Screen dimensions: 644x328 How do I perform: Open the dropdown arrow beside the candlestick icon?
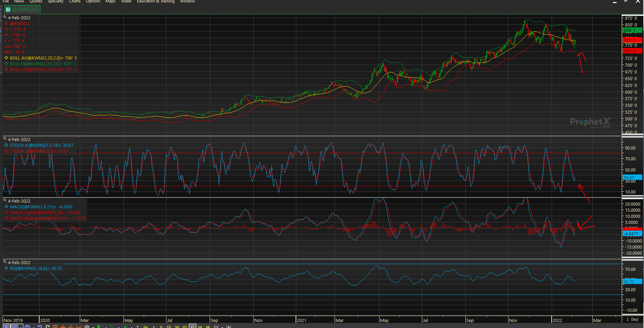click(x=131, y=327)
